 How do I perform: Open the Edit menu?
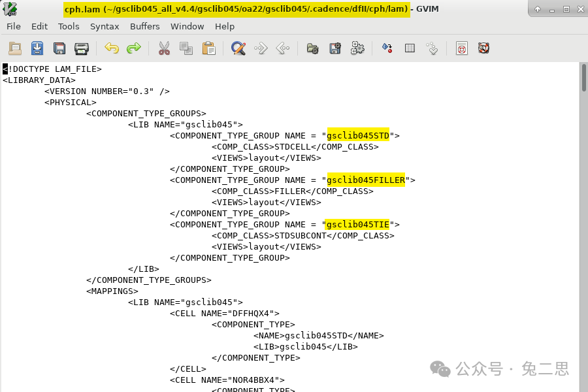point(39,26)
